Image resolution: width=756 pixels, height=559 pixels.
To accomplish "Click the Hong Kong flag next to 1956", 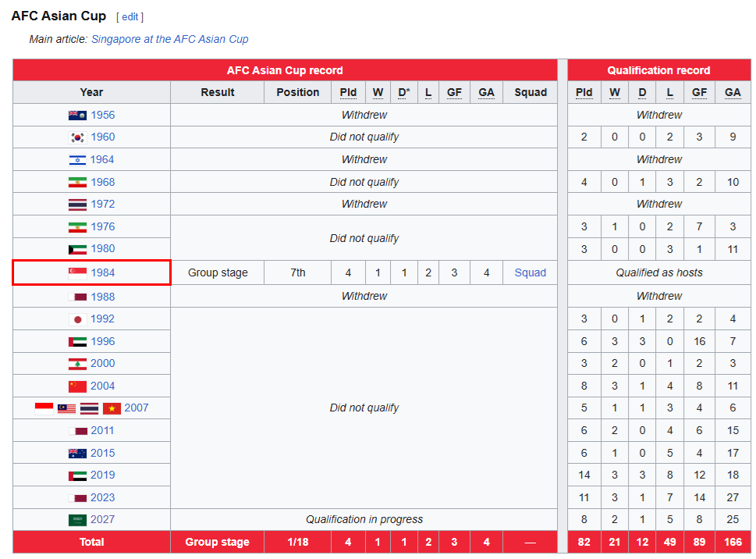I will pos(77,116).
